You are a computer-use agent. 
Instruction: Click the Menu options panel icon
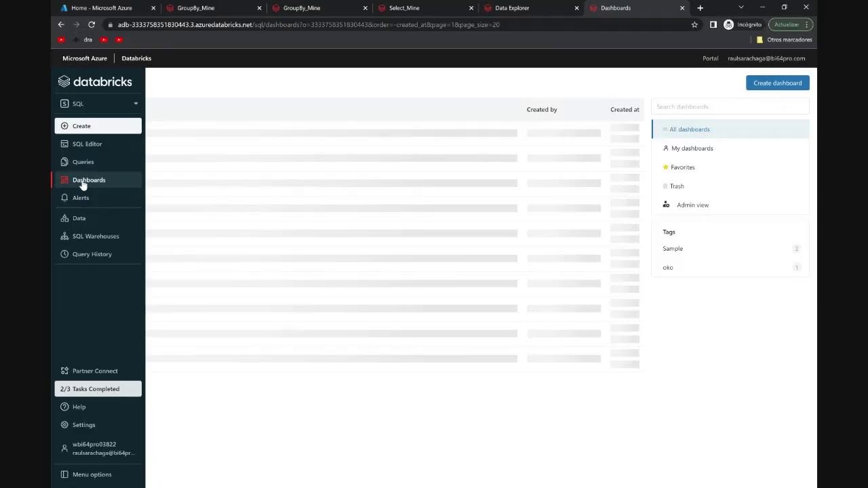[x=64, y=474]
